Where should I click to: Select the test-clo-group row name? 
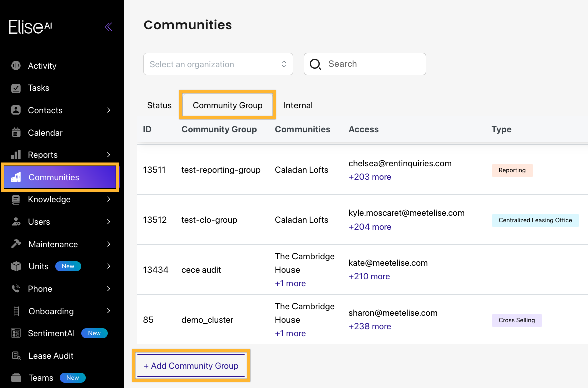click(x=209, y=220)
